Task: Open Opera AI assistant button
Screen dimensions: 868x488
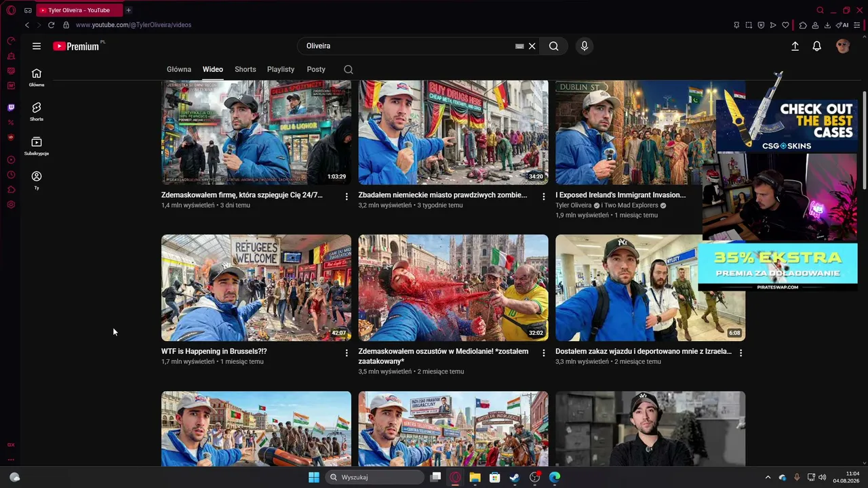Action: click(842, 25)
